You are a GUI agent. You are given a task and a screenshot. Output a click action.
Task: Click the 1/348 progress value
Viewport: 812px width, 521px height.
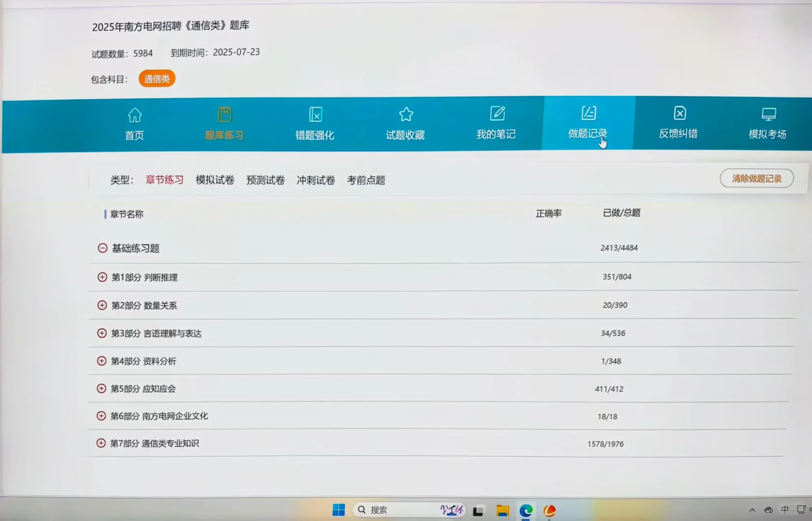(611, 361)
